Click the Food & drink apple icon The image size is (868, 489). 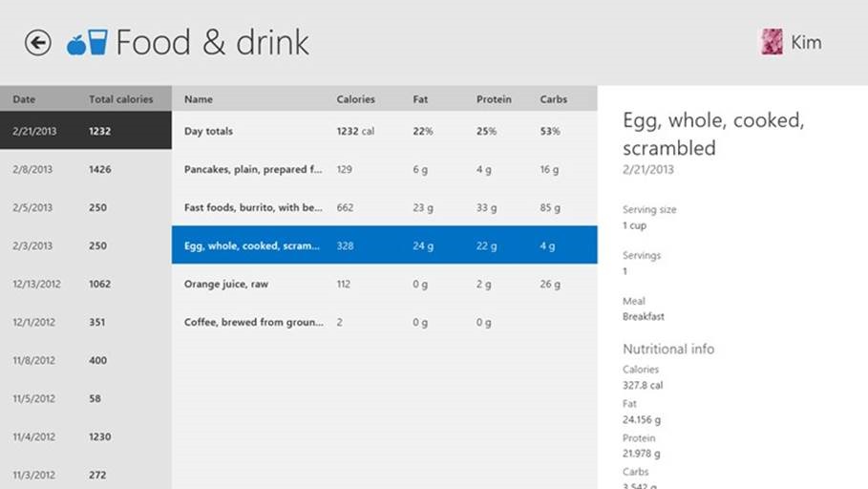pyautogui.click(x=76, y=43)
